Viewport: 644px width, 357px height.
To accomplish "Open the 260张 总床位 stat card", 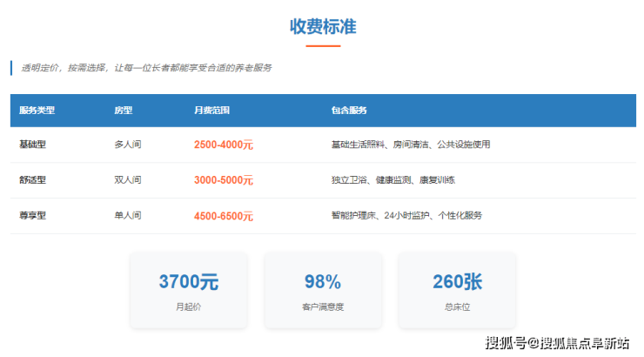I will (457, 291).
